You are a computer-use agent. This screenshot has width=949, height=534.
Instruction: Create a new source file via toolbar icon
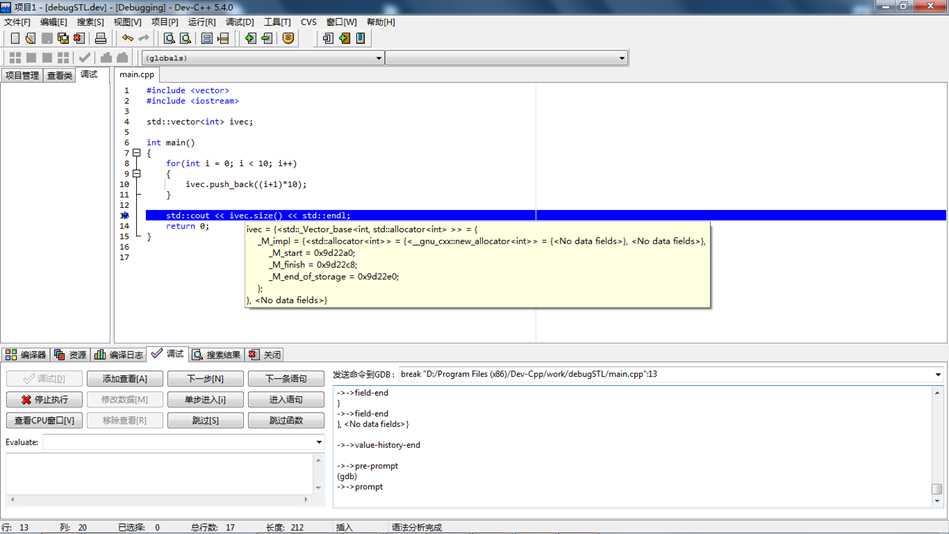point(15,38)
